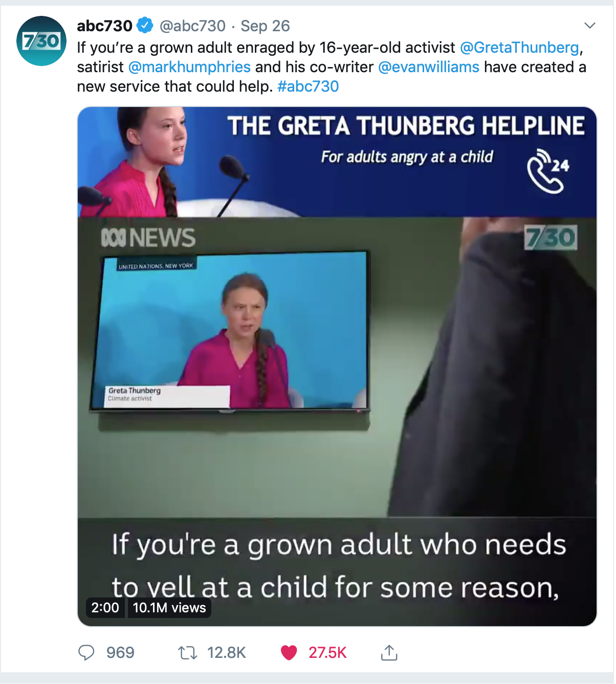Click the 969 replies count
Viewport: 616px width, 684px height.
coord(120,653)
